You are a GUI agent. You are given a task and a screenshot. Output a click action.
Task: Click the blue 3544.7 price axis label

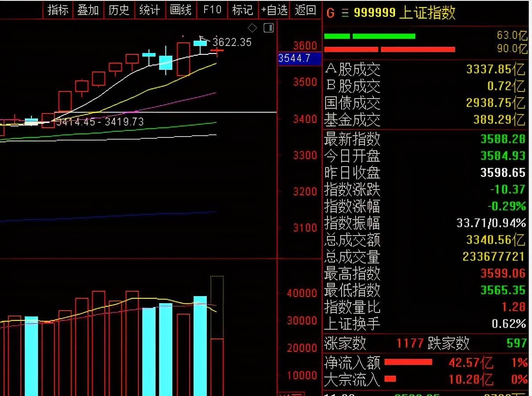point(299,59)
